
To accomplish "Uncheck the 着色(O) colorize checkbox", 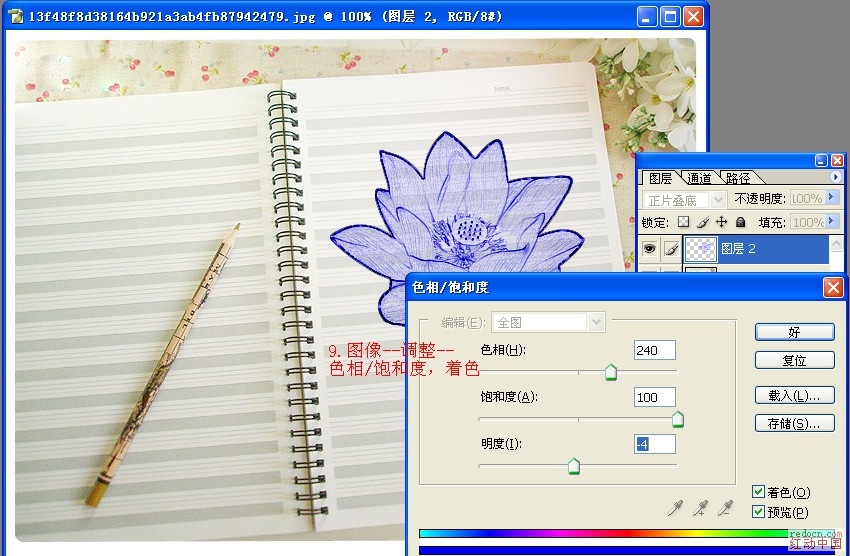I will tap(758, 492).
